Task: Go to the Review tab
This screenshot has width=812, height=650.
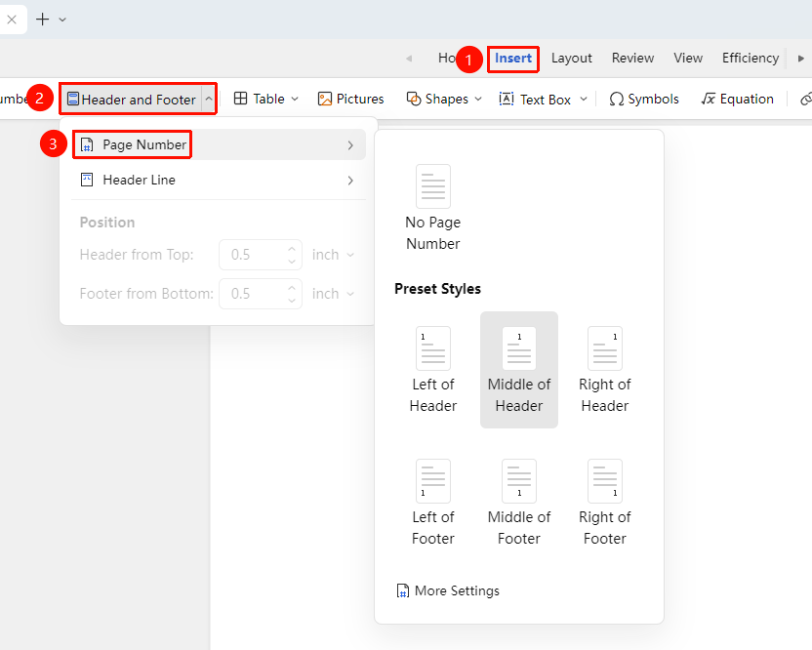Action: [x=632, y=58]
